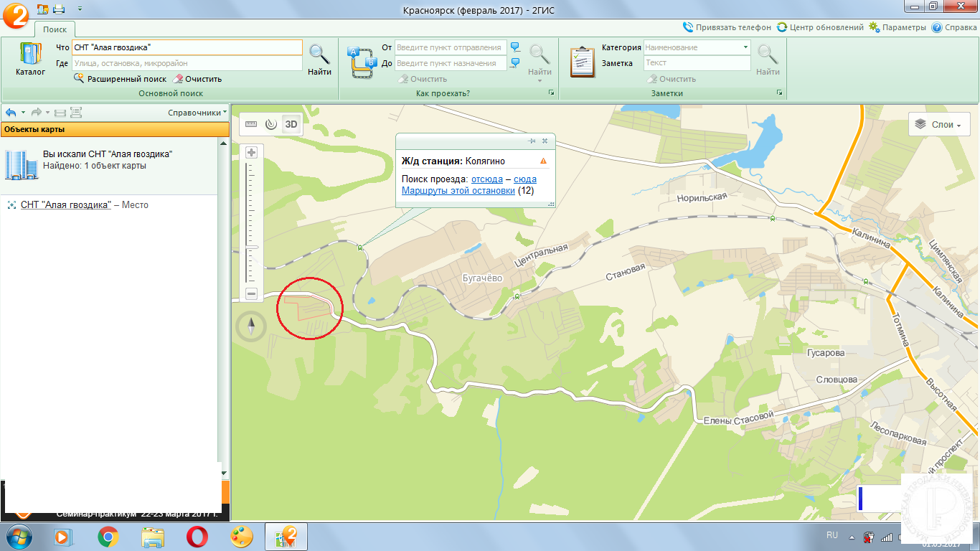This screenshot has height=551, width=980.
Task: Open the Категория Наименование combo box
Action: pos(697,47)
